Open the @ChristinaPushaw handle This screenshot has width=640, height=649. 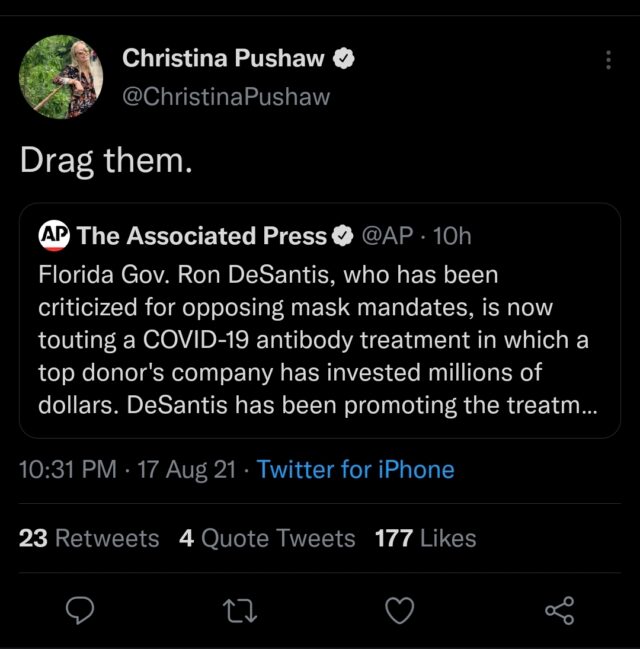[226, 96]
